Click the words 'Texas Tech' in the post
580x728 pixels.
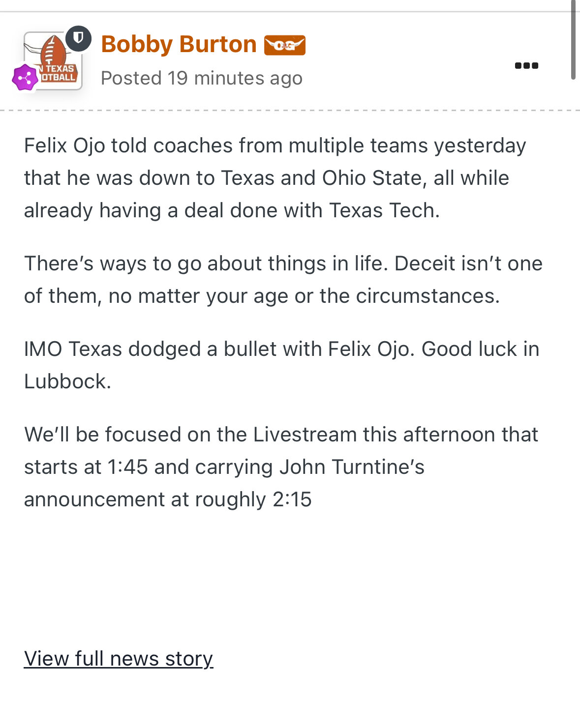click(x=384, y=210)
